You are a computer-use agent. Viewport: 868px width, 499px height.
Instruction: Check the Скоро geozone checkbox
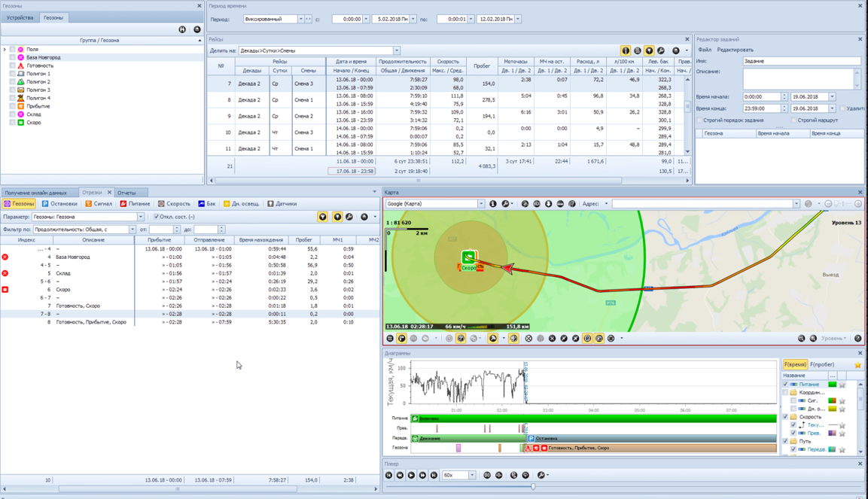(12, 123)
